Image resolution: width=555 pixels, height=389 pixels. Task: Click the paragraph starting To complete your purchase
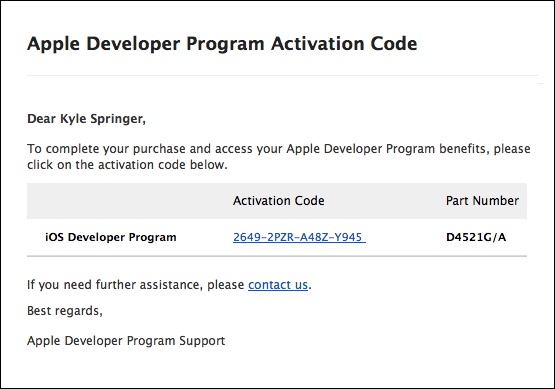pyautogui.click(x=279, y=156)
